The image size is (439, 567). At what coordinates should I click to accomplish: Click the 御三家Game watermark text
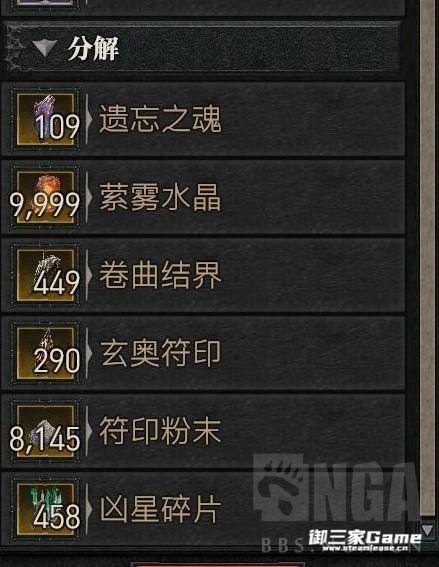pos(365,538)
